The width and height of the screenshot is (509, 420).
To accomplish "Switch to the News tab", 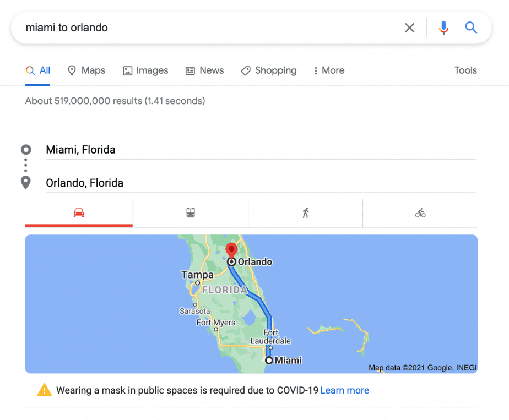I will [204, 70].
